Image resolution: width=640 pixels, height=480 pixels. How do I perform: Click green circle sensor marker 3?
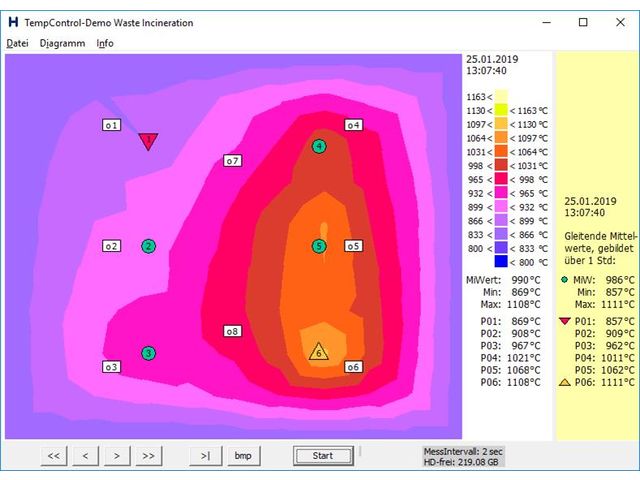148,353
